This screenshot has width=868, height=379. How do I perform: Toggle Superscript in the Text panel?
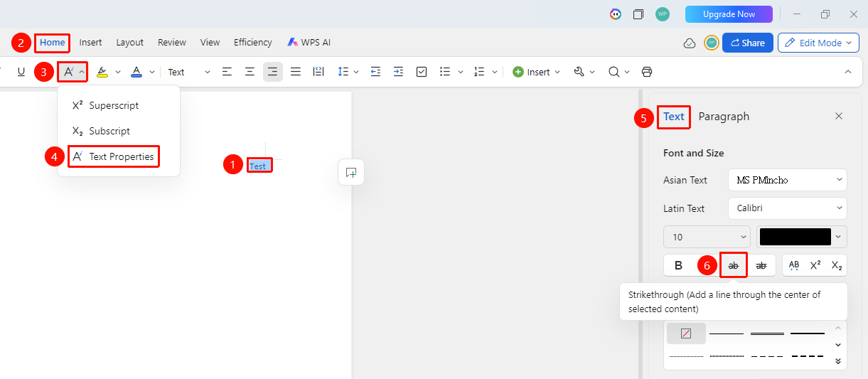click(815, 265)
